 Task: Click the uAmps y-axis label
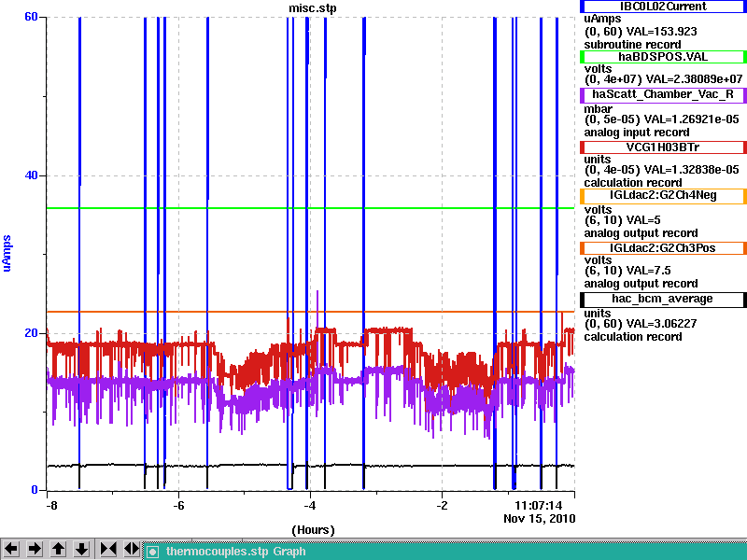7,253
